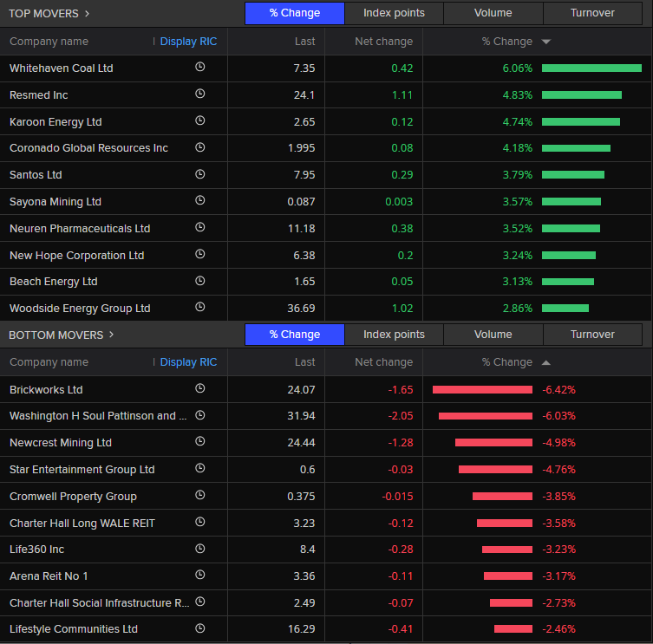
Task: Expand the BOTTOM MOVERS section chevron
Action: click(x=111, y=335)
